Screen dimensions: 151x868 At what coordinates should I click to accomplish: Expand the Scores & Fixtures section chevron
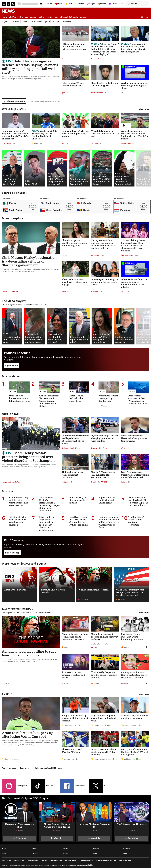point(27,193)
